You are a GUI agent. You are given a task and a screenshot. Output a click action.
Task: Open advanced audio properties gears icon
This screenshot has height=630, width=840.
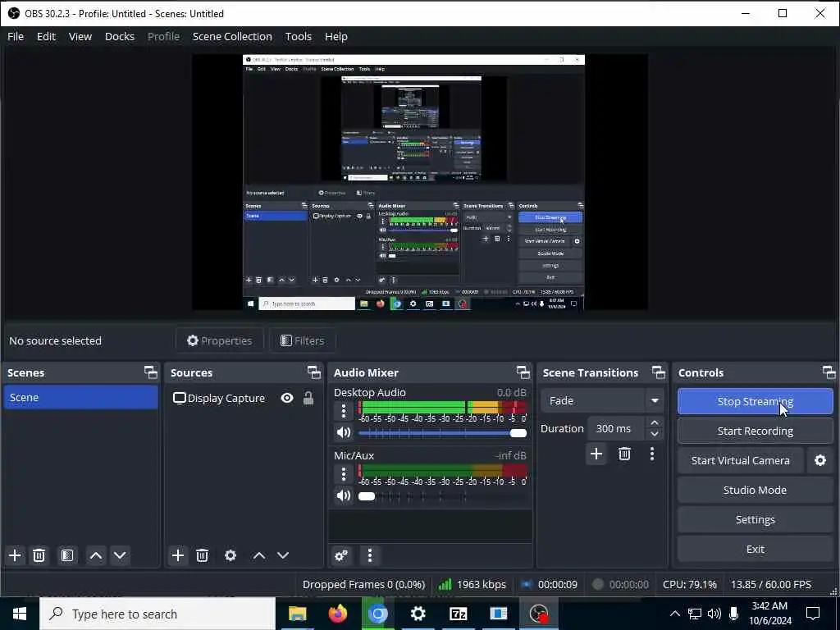click(341, 555)
